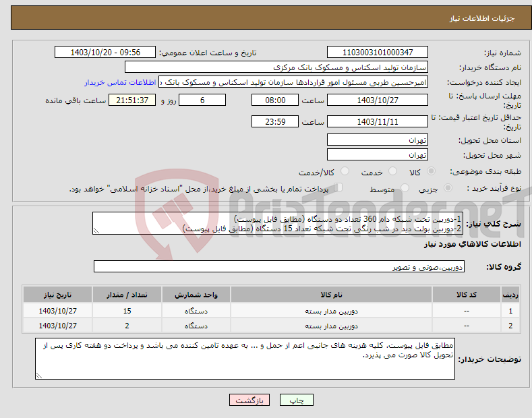Click date 1403/10/27 in row 1
The image size is (532, 418).
point(57,311)
